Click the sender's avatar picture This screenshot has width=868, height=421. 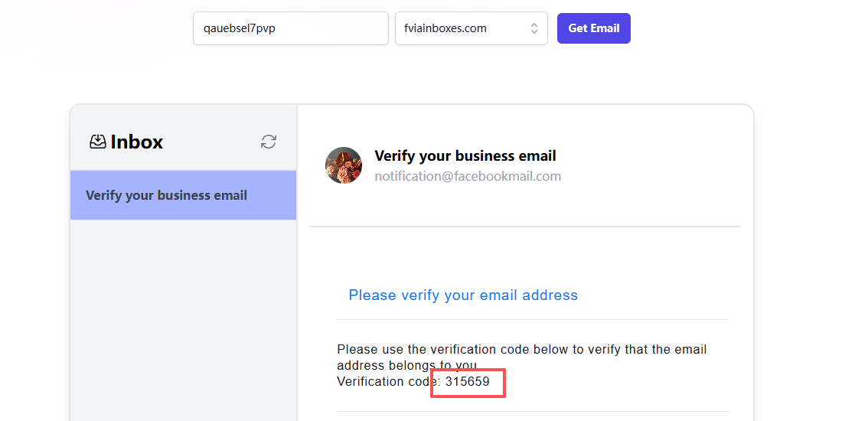pyautogui.click(x=344, y=165)
